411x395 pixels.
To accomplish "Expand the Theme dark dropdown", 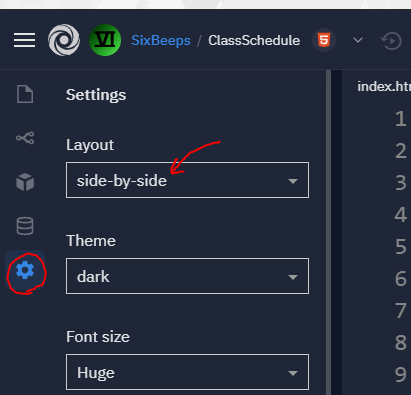I will (x=187, y=276).
